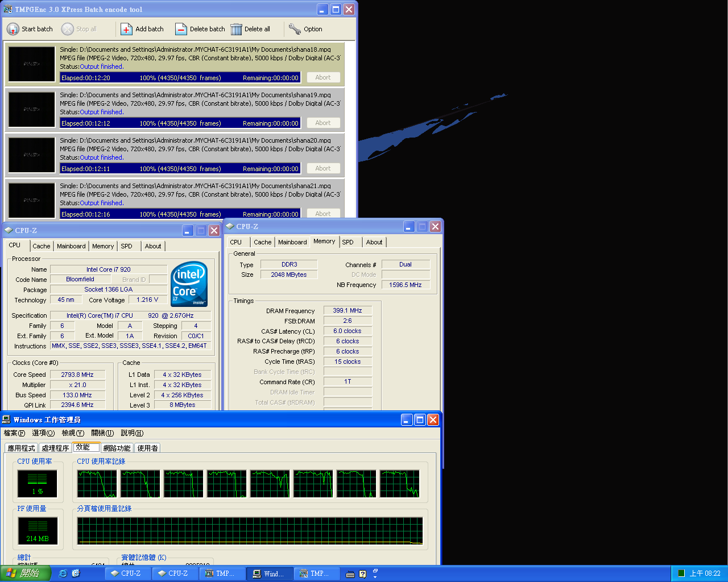The height and width of the screenshot is (582, 728).
Task: Click the language bar help icon
Action: (362, 574)
